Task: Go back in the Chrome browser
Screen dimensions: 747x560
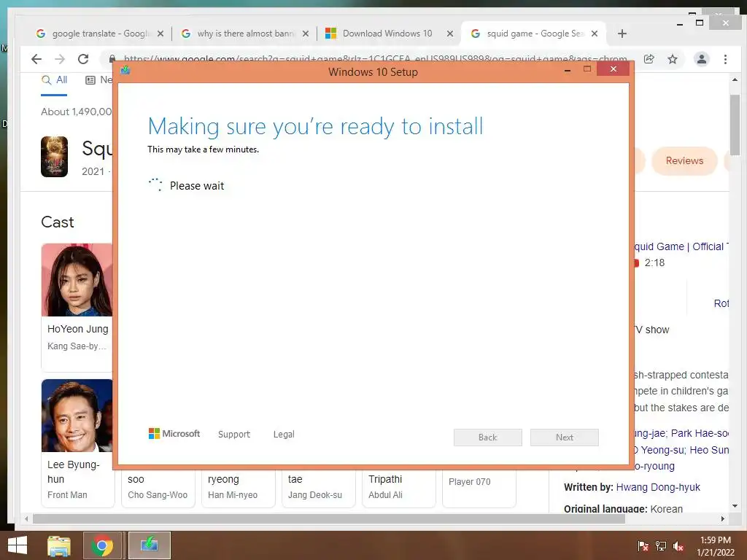Action: point(36,59)
